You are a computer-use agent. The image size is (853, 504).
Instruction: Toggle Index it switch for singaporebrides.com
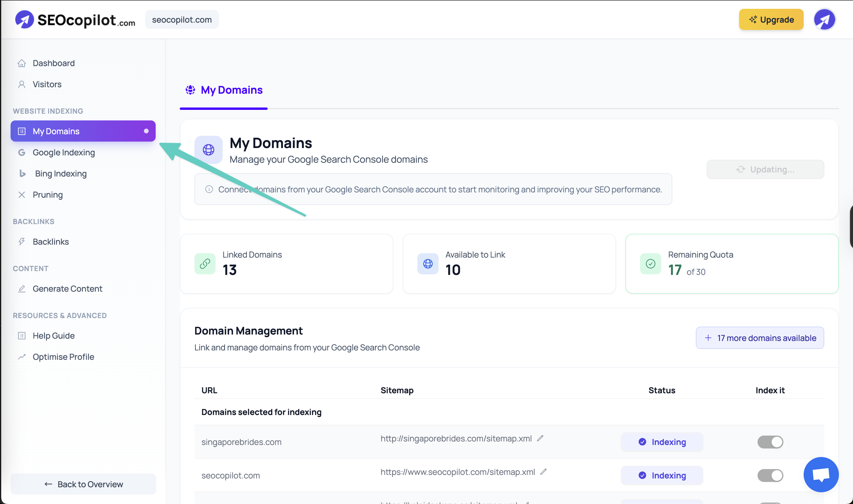[x=770, y=442]
